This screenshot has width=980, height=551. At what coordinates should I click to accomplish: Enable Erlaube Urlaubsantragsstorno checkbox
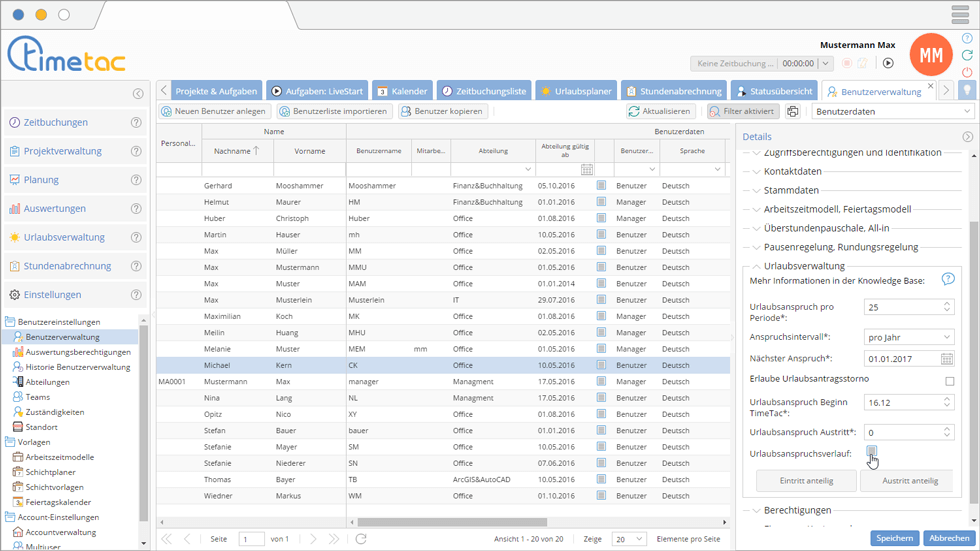pyautogui.click(x=949, y=381)
